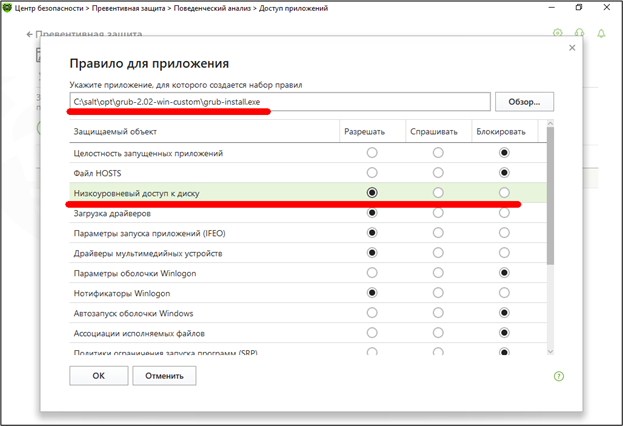Set Целостность запущенных приложений to Спрашивать

click(438, 153)
